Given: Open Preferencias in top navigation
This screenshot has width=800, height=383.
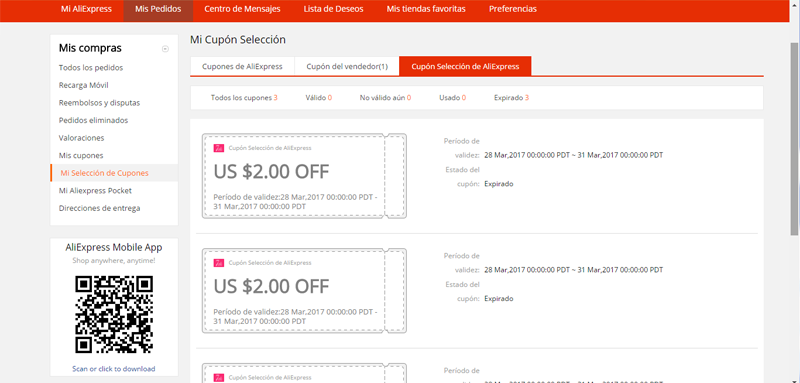Looking at the screenshot, I should (513, 9).
